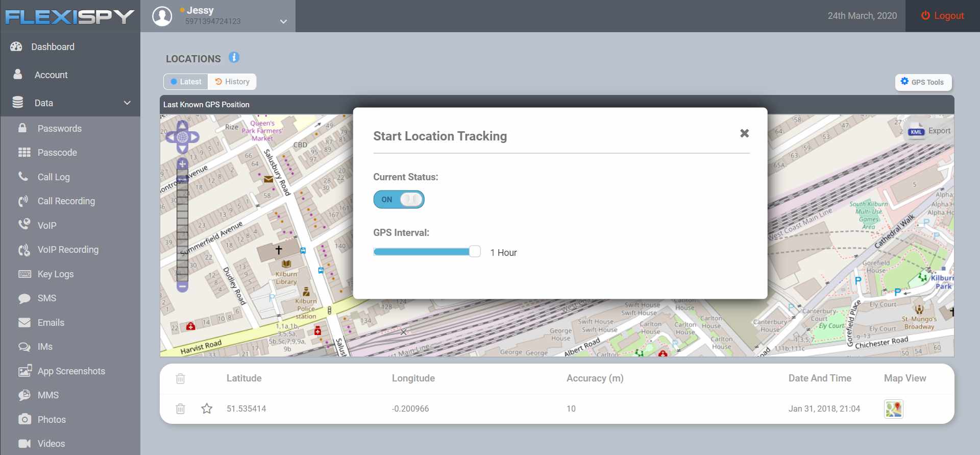Viewport: 980px width, 455px height.
Task: Click the MMS icon in sidebar
Action: 24,395
